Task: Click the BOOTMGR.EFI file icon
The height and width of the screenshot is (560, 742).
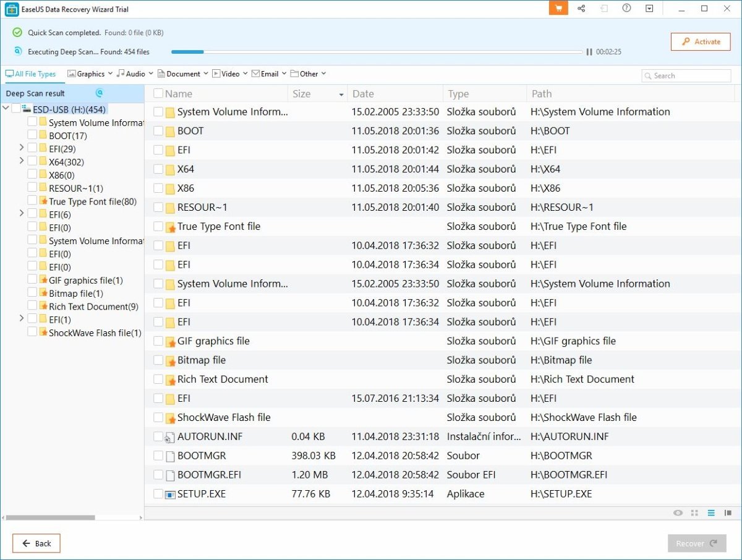Action: pos(170,475)
